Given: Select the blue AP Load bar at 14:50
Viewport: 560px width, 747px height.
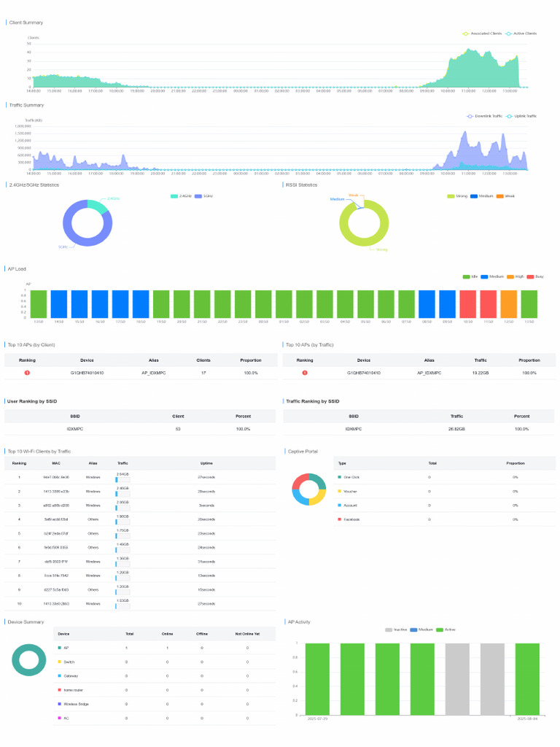Looking at the screenshot, I should coord(58,304).
